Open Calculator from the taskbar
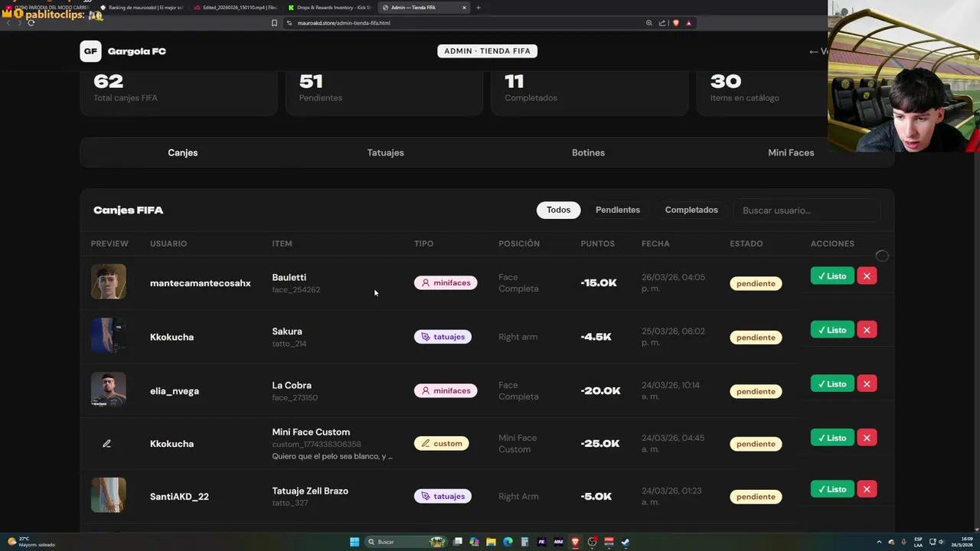980x551 pixels. (x=524, y=542)
